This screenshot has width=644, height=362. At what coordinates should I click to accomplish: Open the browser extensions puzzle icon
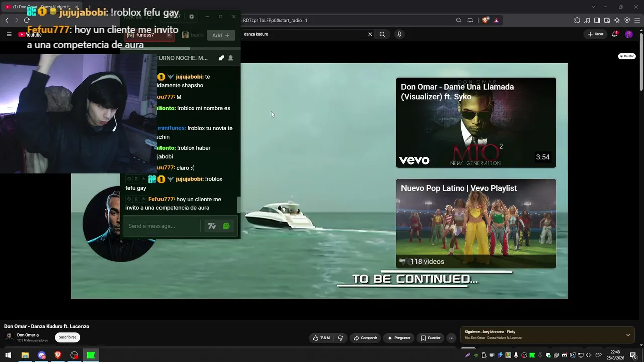tap(577, 20)
